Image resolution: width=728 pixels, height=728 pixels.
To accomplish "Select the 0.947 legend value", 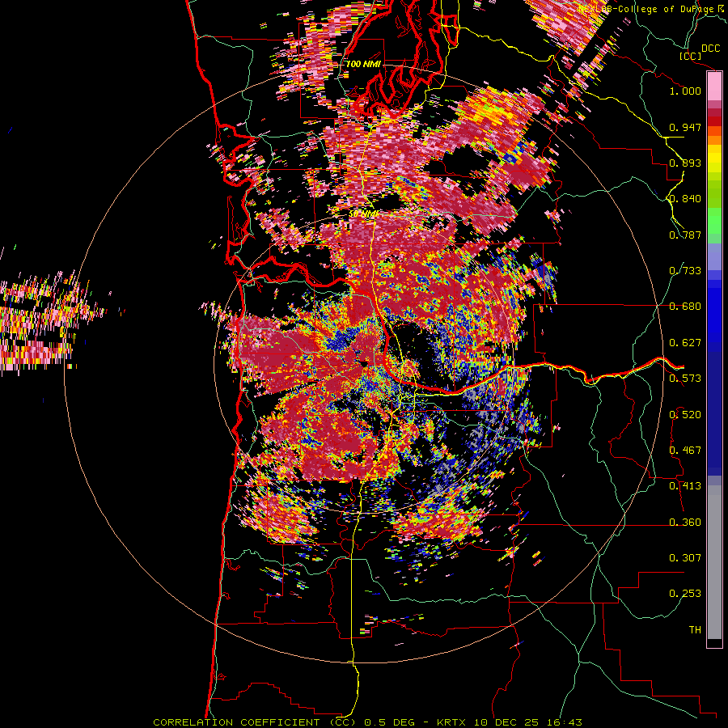I will 685,127.
